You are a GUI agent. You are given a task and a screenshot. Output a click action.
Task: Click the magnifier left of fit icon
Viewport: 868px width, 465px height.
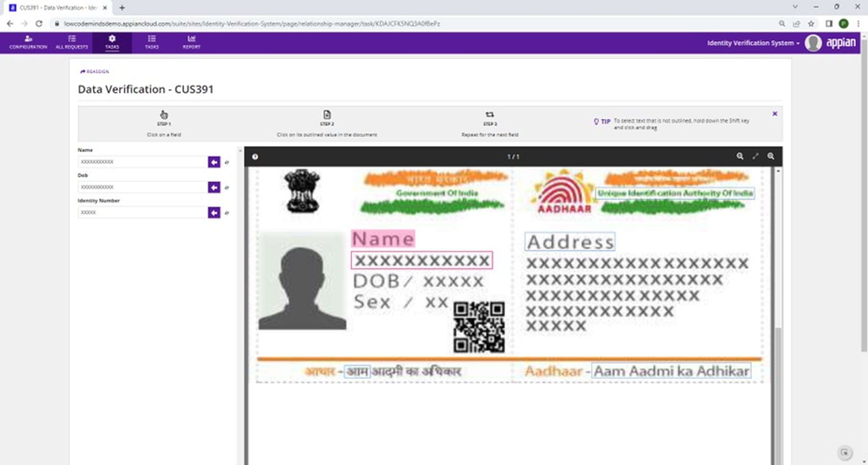pos(740,156)
